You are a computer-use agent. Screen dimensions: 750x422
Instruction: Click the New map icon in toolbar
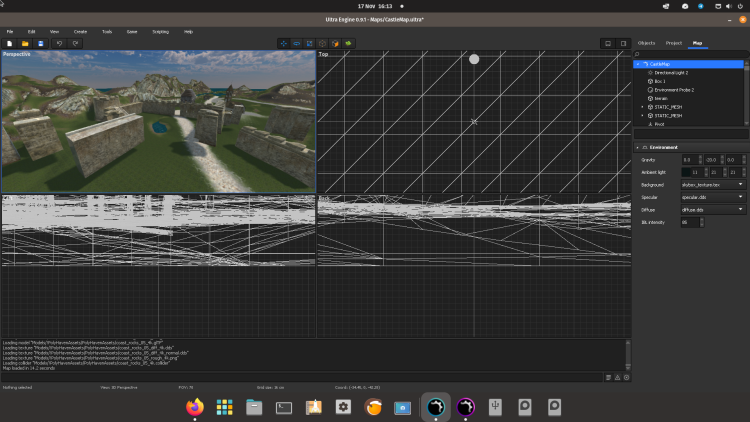coord(10,44)
